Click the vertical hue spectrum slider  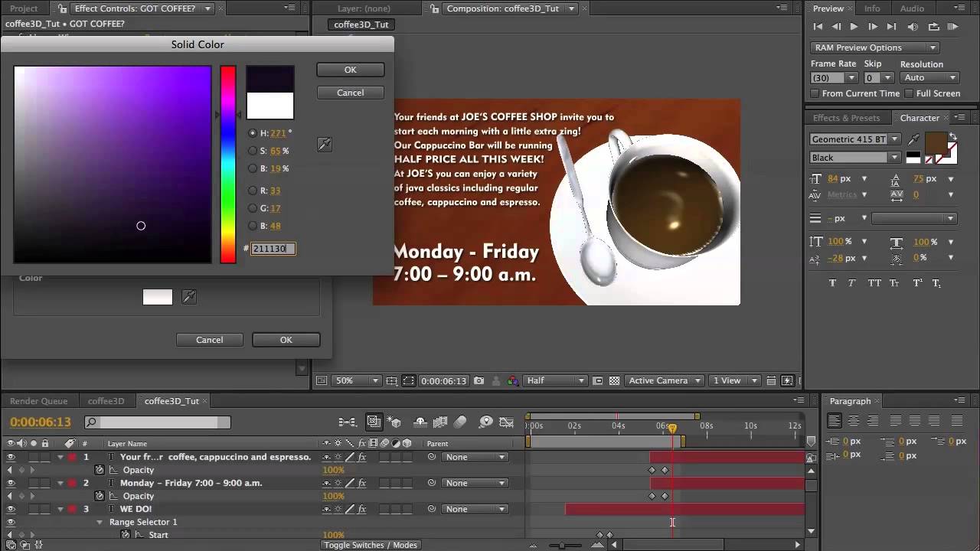[228, 165]
